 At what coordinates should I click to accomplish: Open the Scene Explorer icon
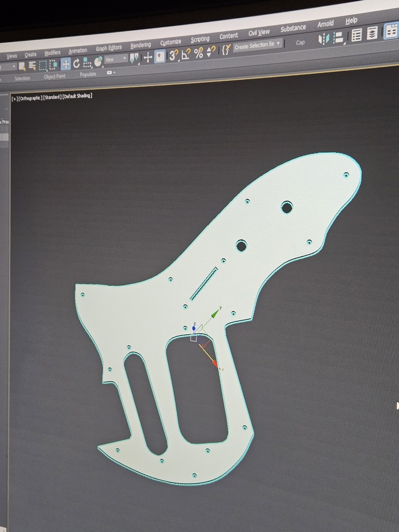tap(357, 36)
